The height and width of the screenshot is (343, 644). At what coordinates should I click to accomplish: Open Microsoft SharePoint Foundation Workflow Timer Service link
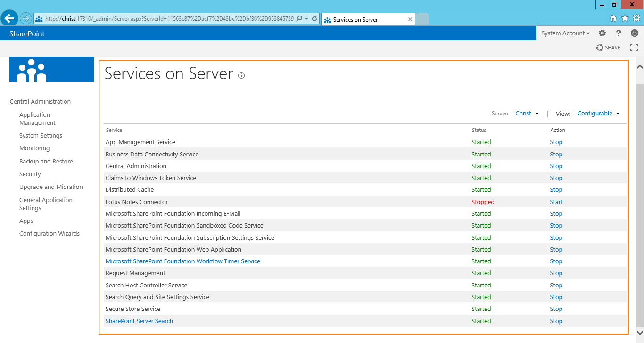click(x=183, y=261)
